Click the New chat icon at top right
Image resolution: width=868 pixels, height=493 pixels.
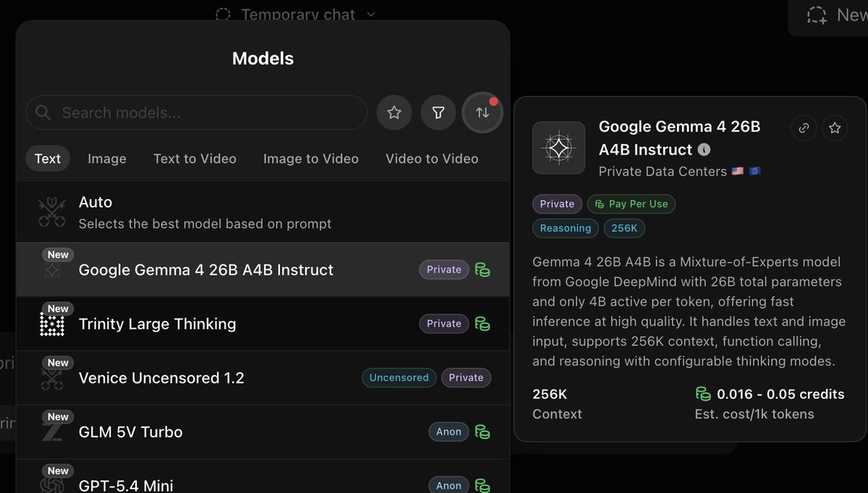pyautogui.click(x=817, y=14)
